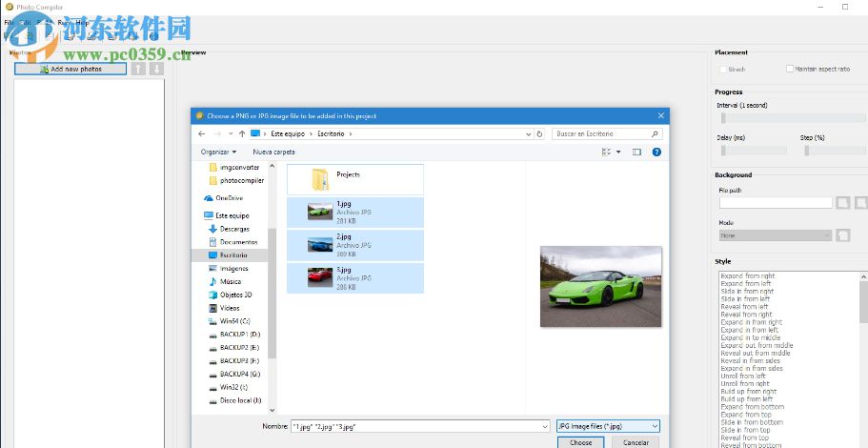Click the green car preview image
This screenshot has height=448, width=868.
coord(600,286)
